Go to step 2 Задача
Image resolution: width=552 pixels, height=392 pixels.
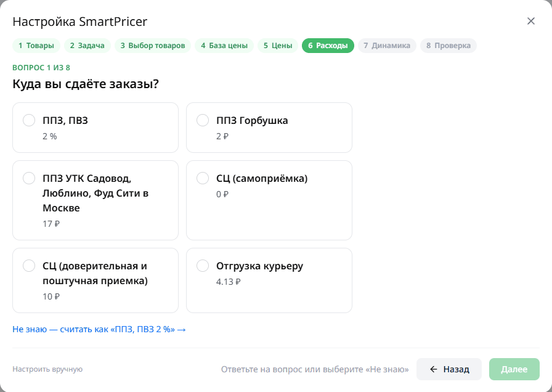click(87, 46)
